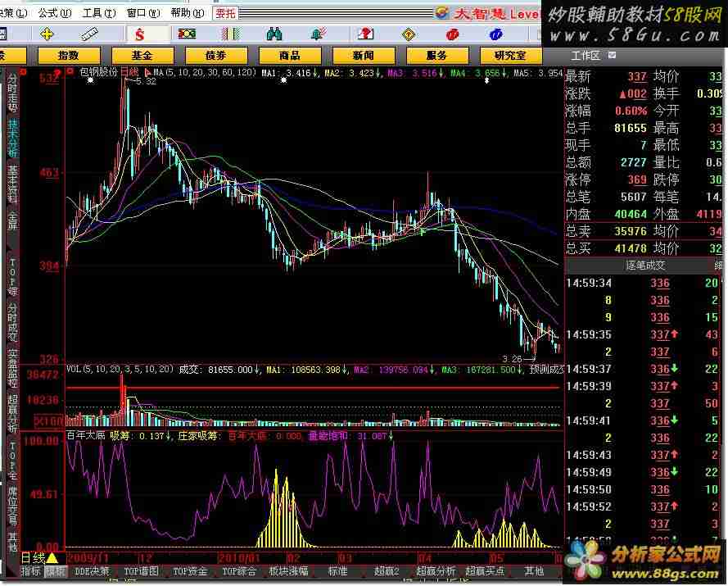Click the Dazhihui logo icon in title area
The width and height of the screenshot is (728, 586).
point(442,12)
